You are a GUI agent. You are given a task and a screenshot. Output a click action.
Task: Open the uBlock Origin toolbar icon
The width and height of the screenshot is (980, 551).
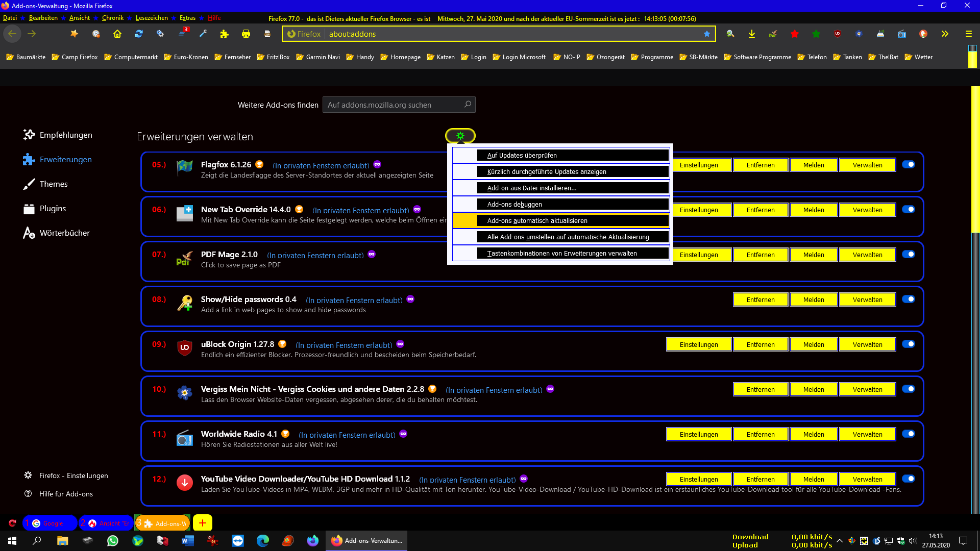pos(838,34)
